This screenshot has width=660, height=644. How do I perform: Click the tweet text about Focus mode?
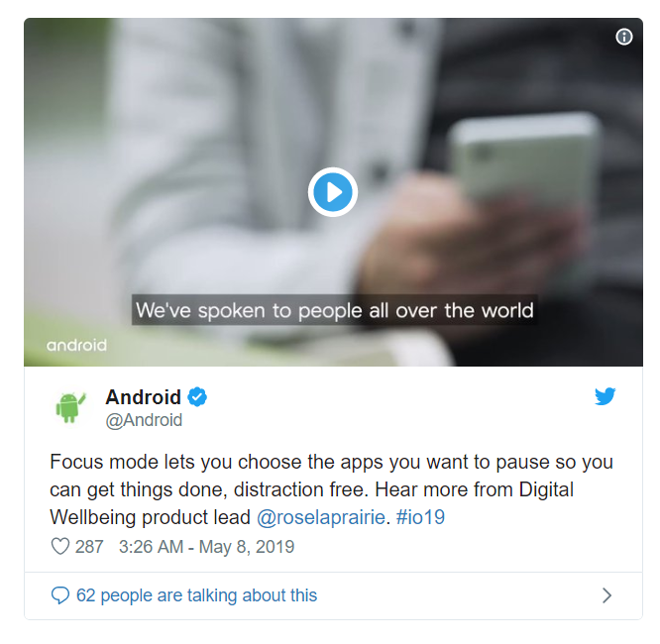331,489
